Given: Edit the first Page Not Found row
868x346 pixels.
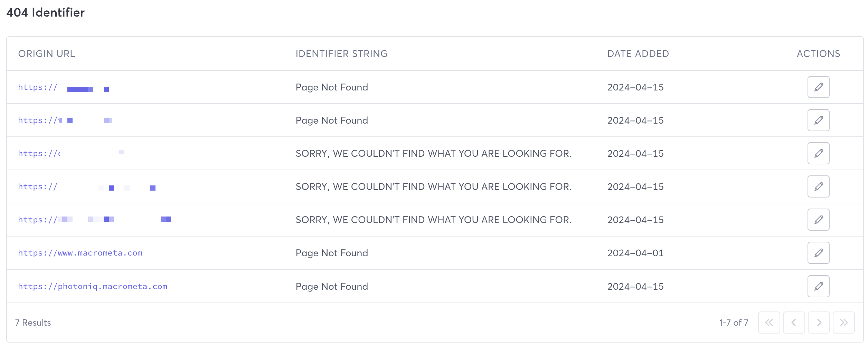Looking at the screenshot, I should pyautogui.click(x=819, y=87).
